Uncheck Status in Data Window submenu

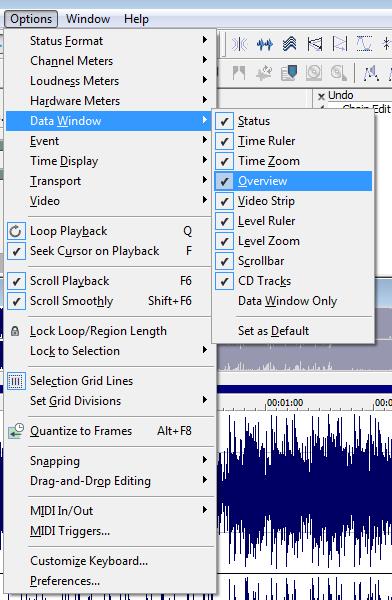[293, 121]
